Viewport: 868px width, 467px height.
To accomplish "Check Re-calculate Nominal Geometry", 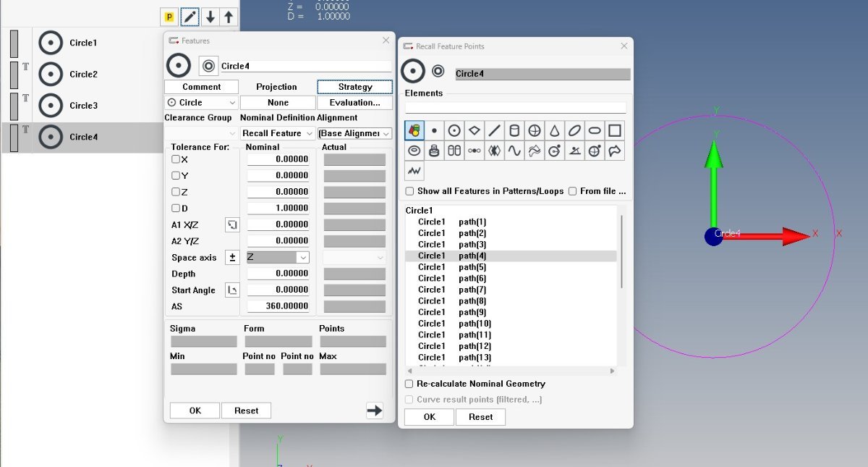I will point(409,384).
